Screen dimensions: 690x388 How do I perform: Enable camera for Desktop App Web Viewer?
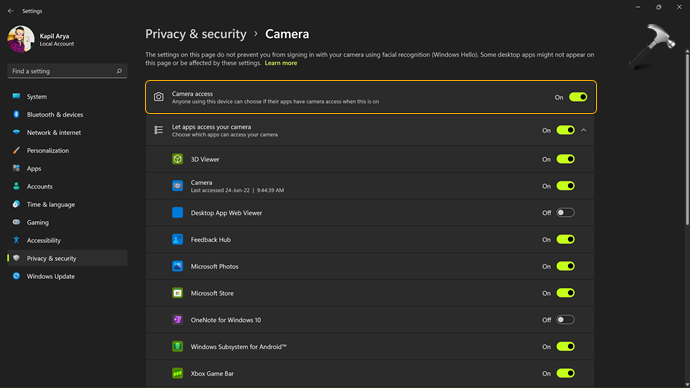pos(565,213)
